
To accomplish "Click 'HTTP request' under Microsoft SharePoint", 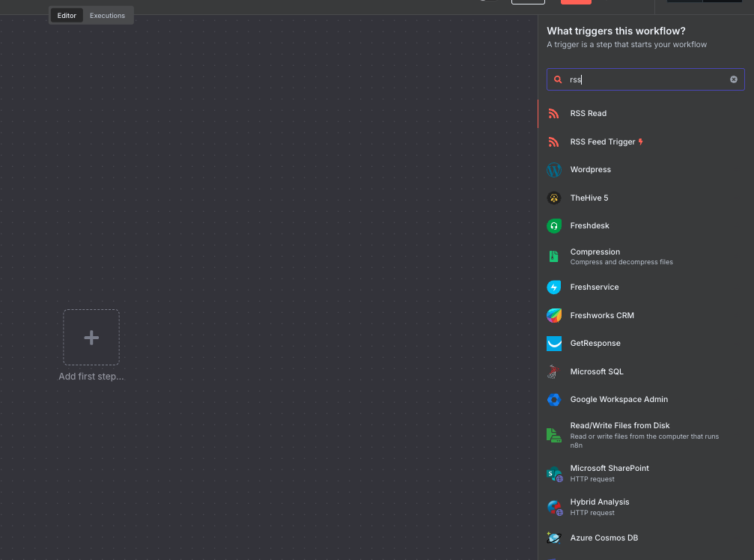I will [592, 479].
